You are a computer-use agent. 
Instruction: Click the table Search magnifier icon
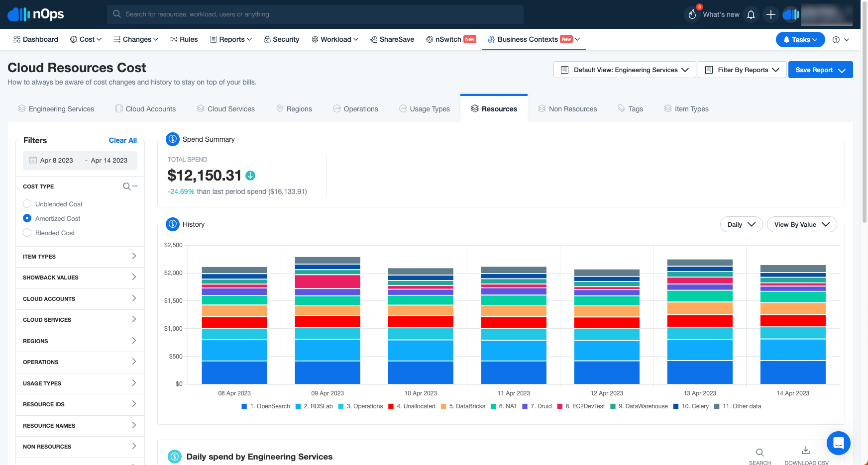(x=759, y=453)
